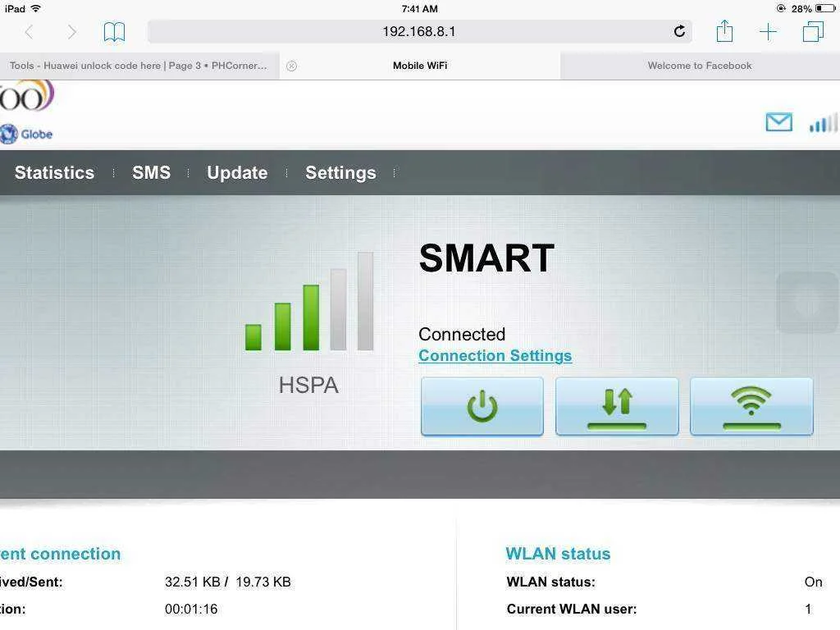Close the Mobile WiFi tab

(x=291, y=66)
